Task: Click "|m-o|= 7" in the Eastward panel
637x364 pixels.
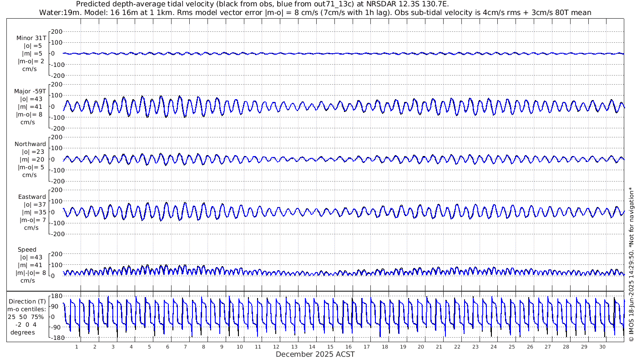Action: 31,220
